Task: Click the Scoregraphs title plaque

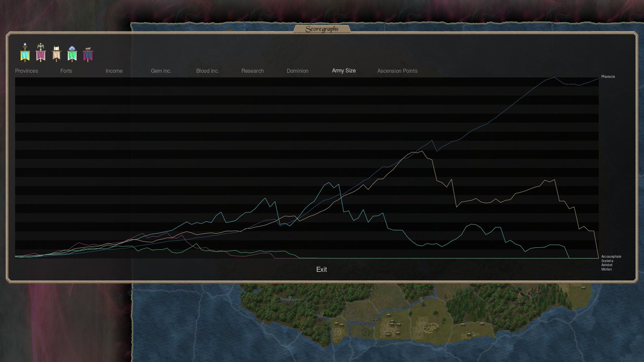Action: tap(322, 29)
